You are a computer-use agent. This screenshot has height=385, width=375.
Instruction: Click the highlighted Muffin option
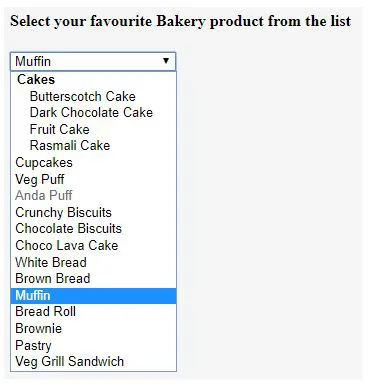(94, 296)
